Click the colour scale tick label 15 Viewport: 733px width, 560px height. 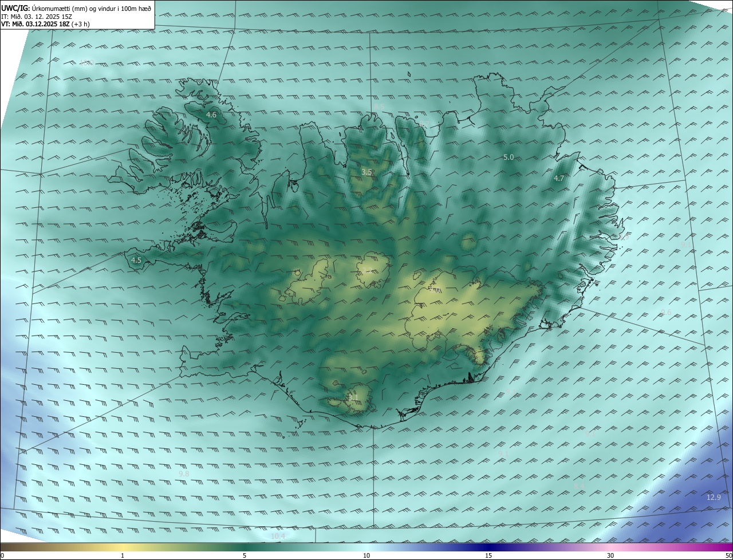[x=488, y=555]
